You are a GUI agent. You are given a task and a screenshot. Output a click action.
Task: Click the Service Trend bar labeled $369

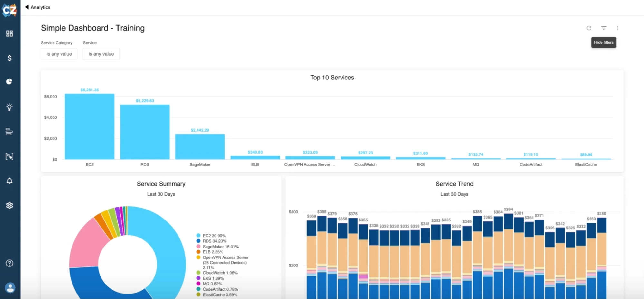point(312,259)
